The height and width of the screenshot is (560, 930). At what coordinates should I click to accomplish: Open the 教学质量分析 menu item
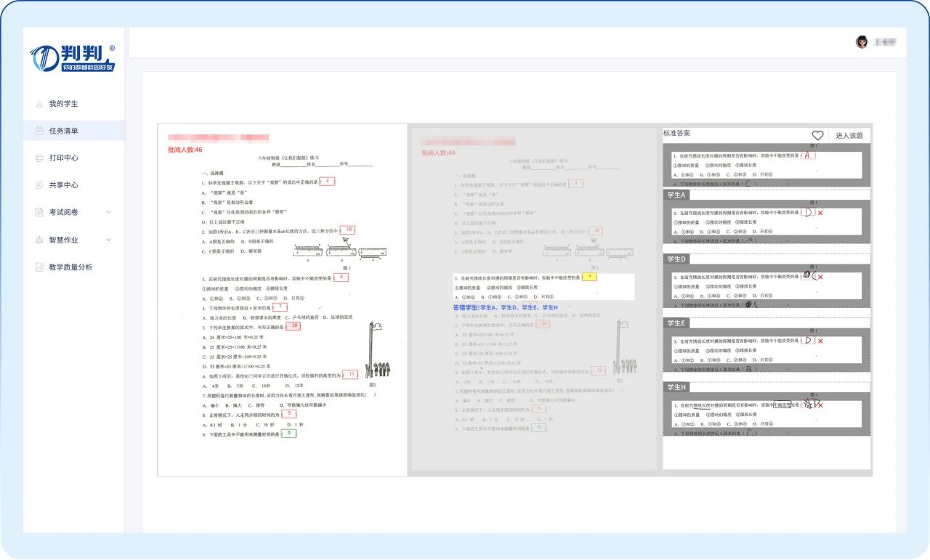point(70,267)
